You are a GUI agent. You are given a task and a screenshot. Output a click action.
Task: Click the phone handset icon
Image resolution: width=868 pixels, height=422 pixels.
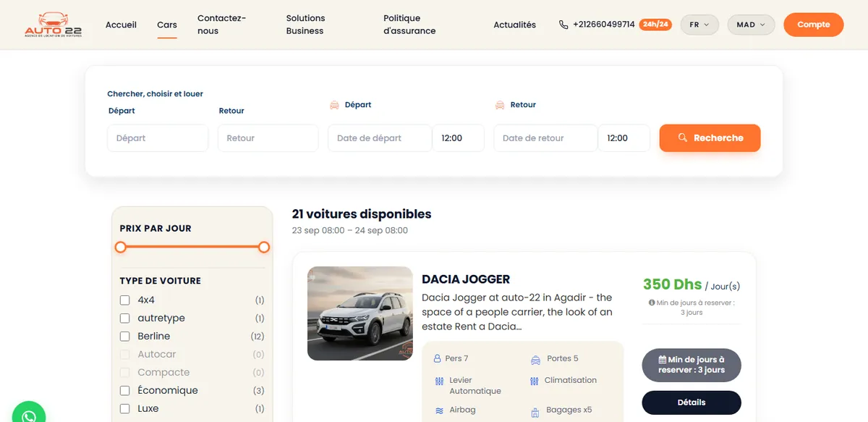click(x=563, y=25)
